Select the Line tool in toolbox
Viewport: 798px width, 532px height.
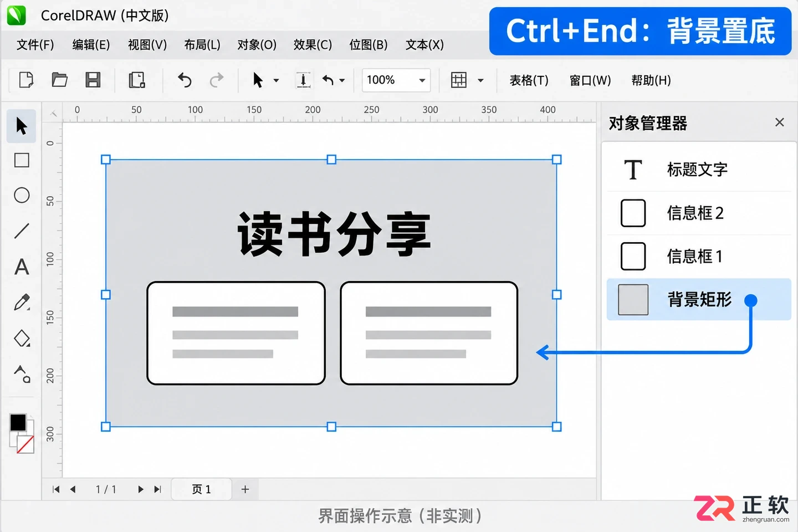22,231
